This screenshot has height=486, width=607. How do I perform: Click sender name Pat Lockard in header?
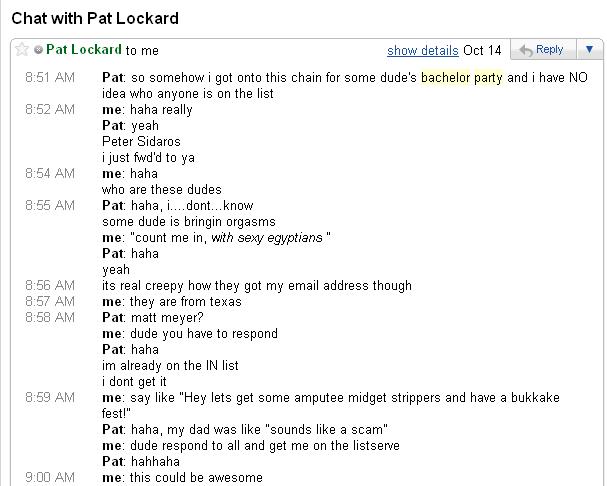84,49
